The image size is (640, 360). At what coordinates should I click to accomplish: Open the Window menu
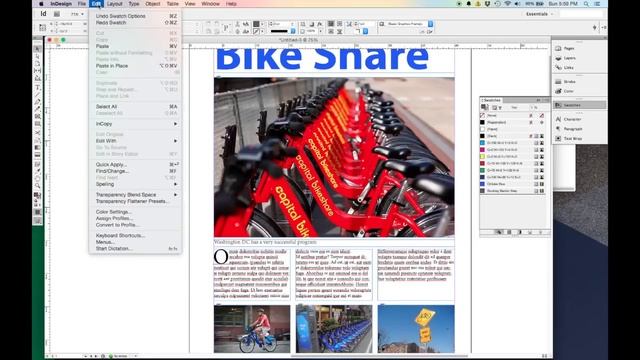pos(210,4)
